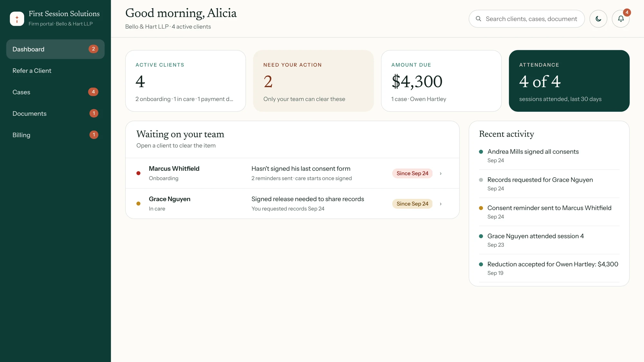Image resolution: width=644 pixels, height=362 pixels.
Task: Click Since Sep 24 tag for Grace Nguyen
Action: (x=412, y=204)
